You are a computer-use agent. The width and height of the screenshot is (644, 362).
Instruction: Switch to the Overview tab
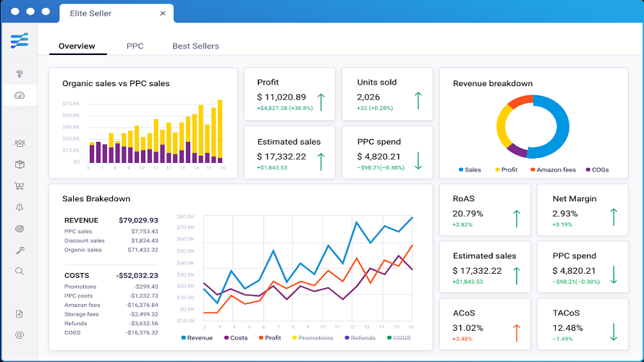(x=77, y=46)
